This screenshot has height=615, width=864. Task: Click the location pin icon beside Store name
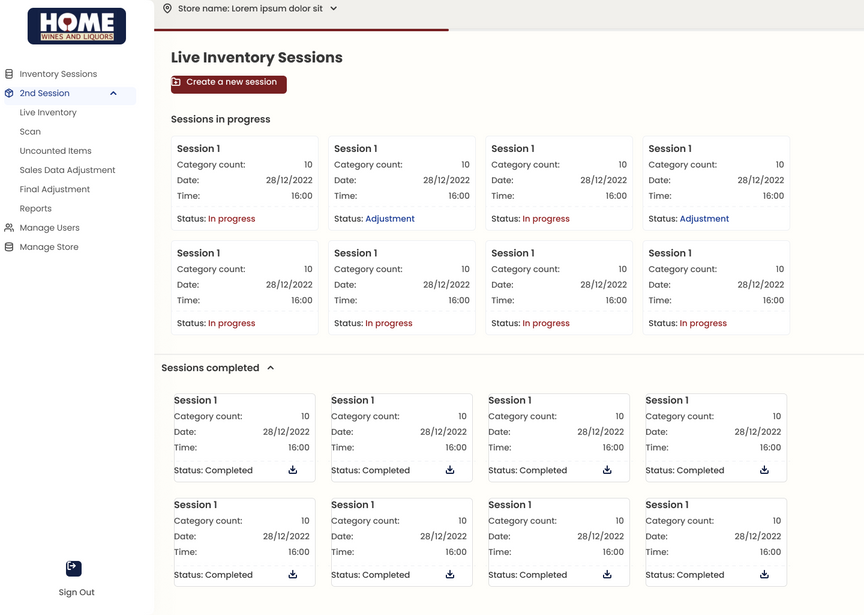167,8
